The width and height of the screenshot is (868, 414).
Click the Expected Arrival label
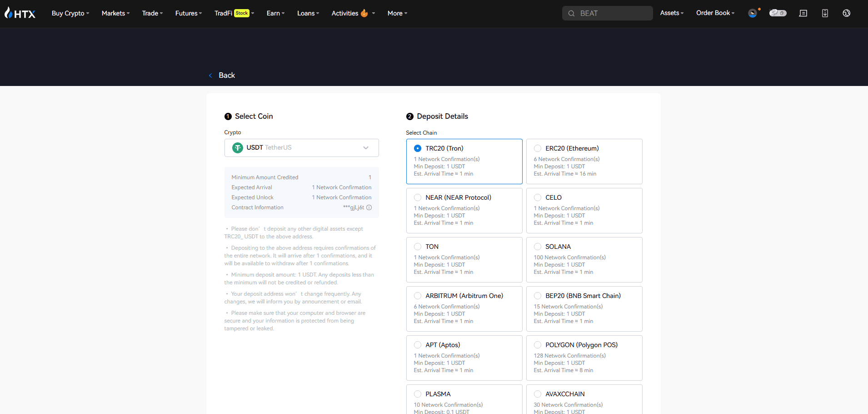(x=252, y=187)
